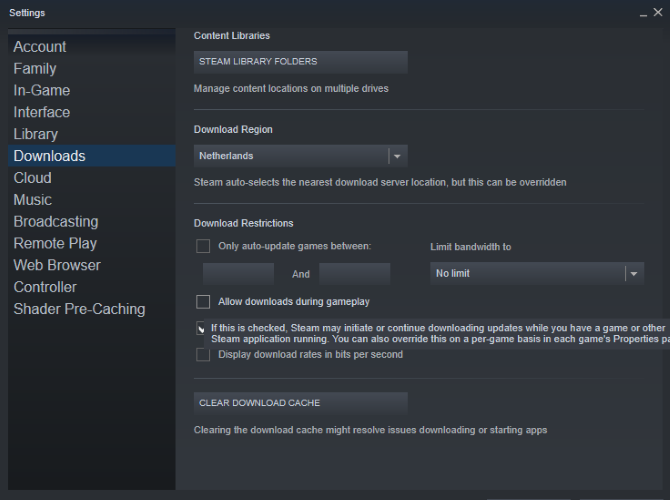Select Cloud in the settings sidebar
This screenshot has width=670, height=500.
point(32,178)
